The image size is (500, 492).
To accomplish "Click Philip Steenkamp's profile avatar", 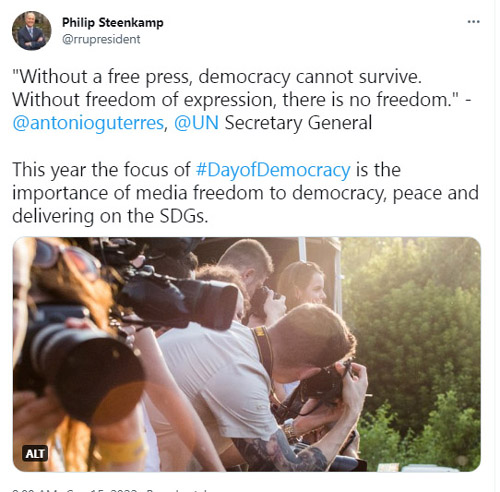I will click(32, 31).
